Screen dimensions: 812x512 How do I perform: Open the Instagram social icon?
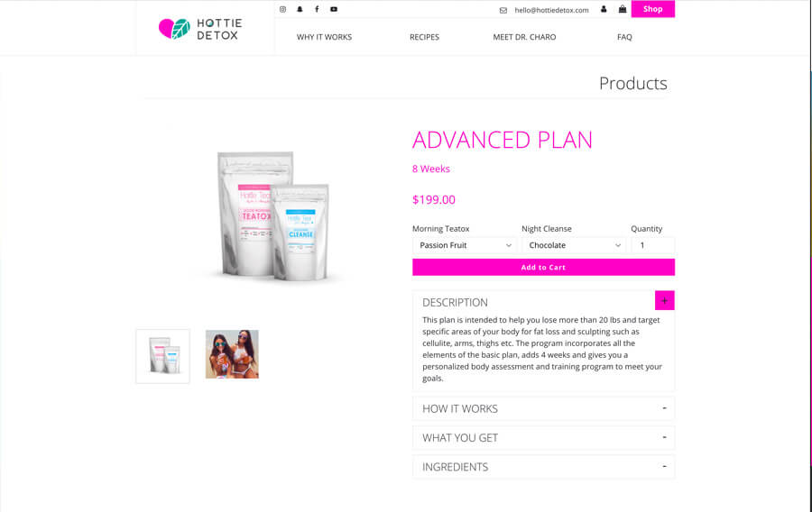coord(282,9)
